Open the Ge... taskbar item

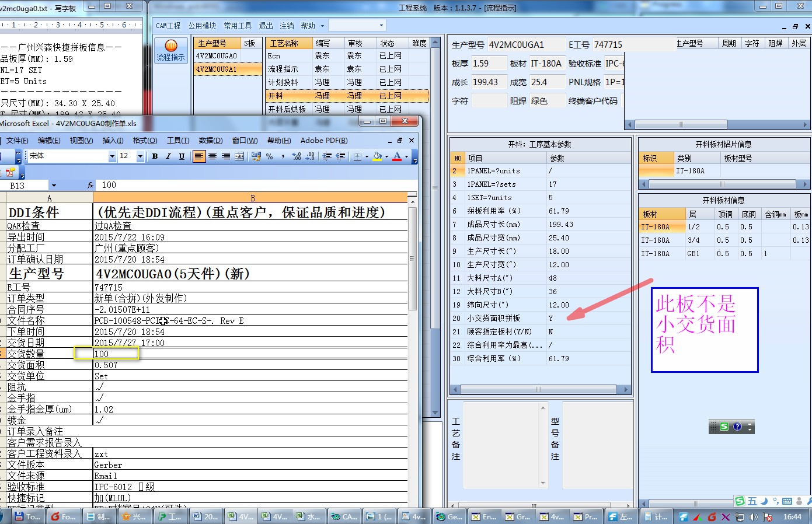(x=449, y=516)
